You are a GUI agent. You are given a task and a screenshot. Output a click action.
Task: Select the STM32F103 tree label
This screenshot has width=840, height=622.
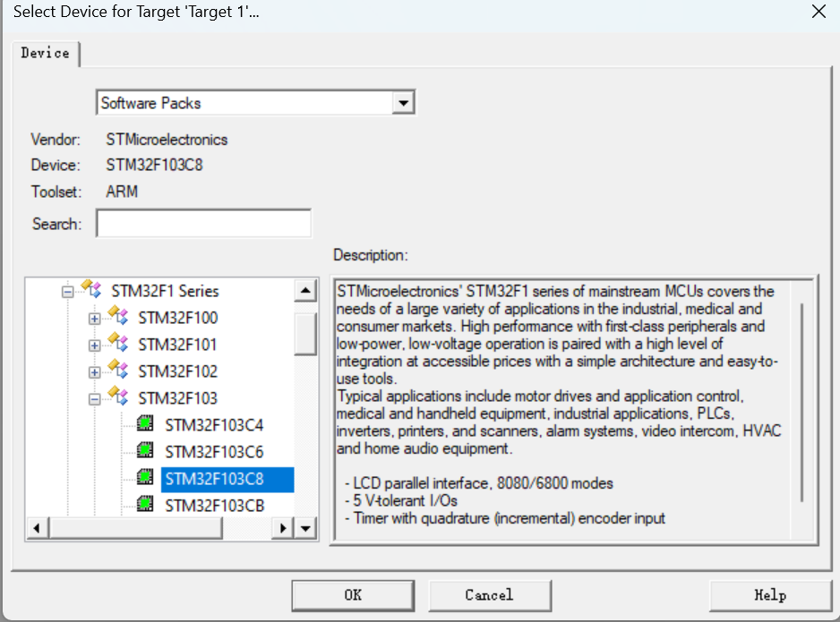[x=178, y=398]
